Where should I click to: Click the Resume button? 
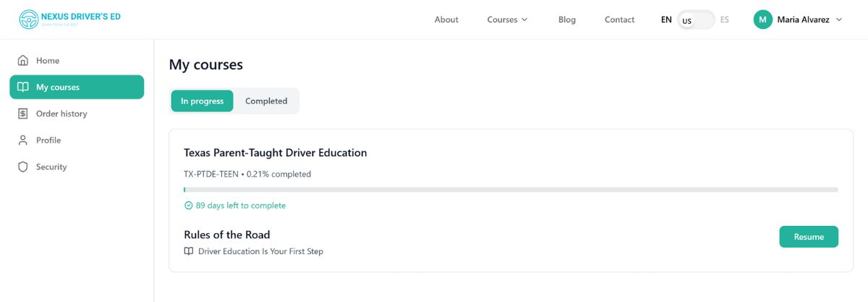point(809,237)
